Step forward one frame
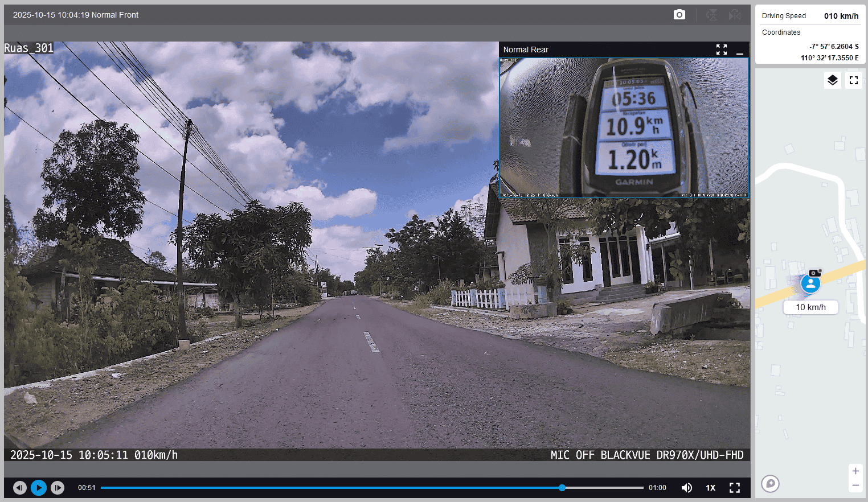This screenshot has height=502, width=868. (58, 488)
